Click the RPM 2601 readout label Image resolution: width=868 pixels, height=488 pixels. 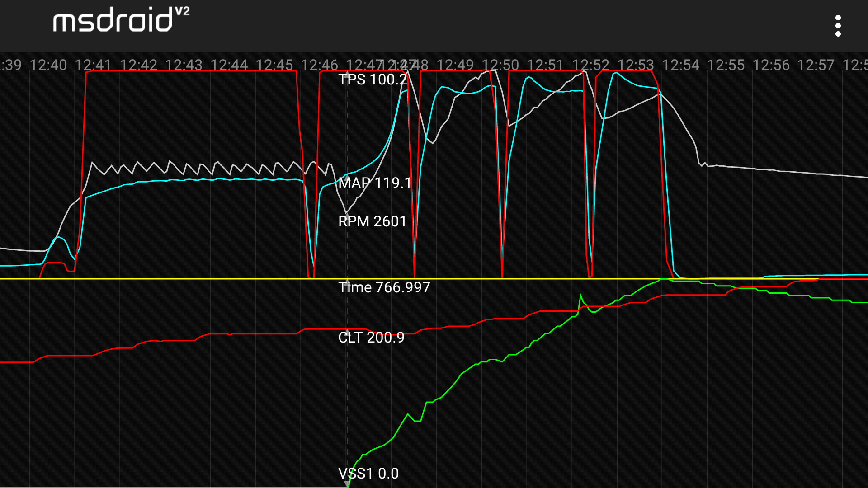pos(372,221)
